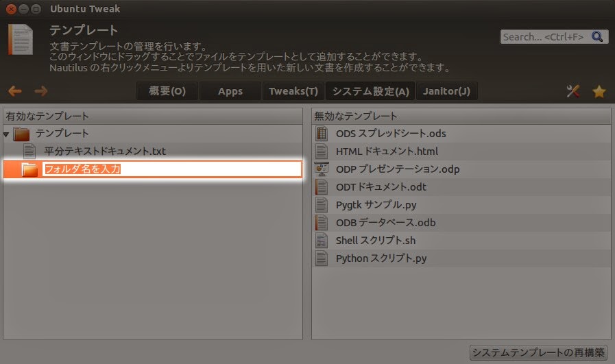Viewport: 615px width, 364px height.
Task: Select HTML ドキュメント.html row text
Action: pos(387,151)
